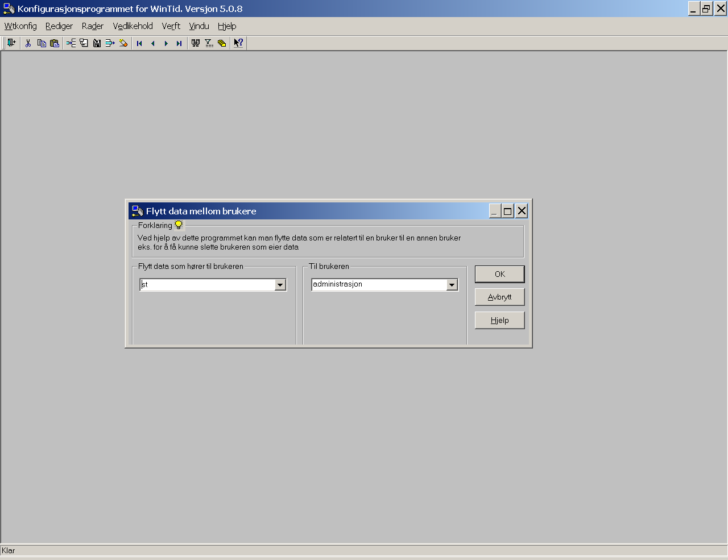This screenshot has width=728, height=560.
Task: Click the Forklaring explanation text
Action: pyautogui.click(x=299, y=242)
